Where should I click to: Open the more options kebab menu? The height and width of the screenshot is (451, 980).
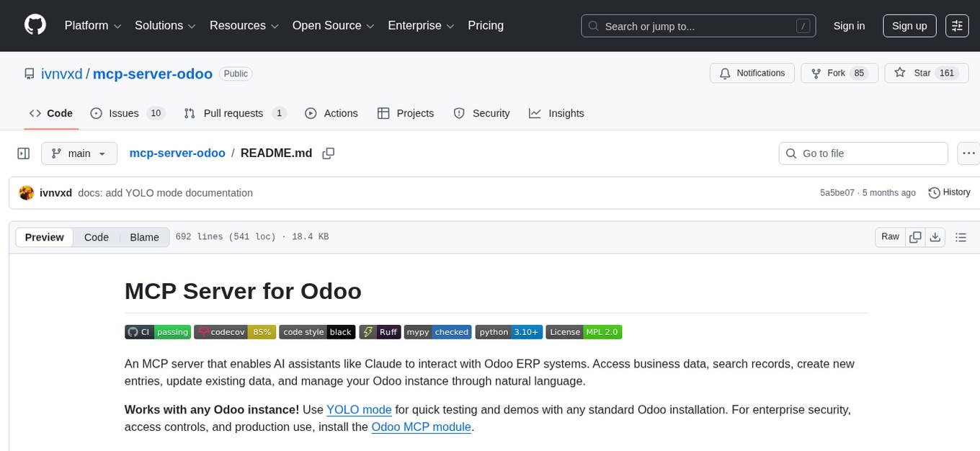968,153
